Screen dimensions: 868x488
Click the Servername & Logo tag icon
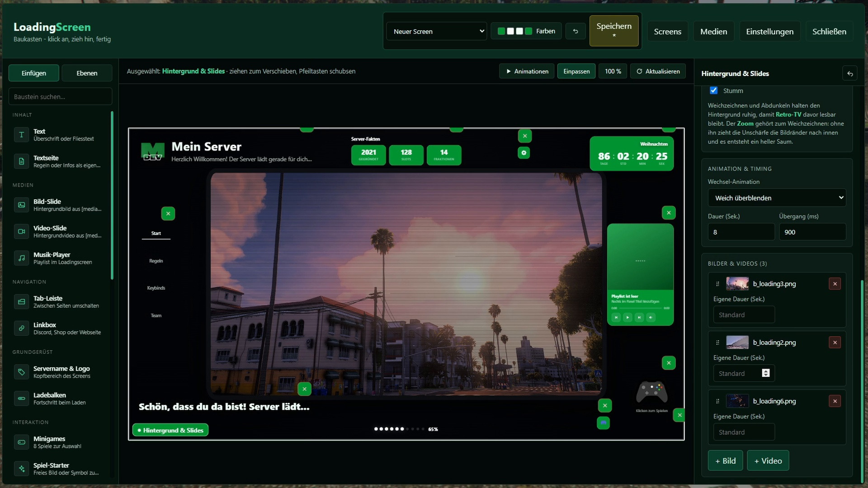(x=21, y=372)
